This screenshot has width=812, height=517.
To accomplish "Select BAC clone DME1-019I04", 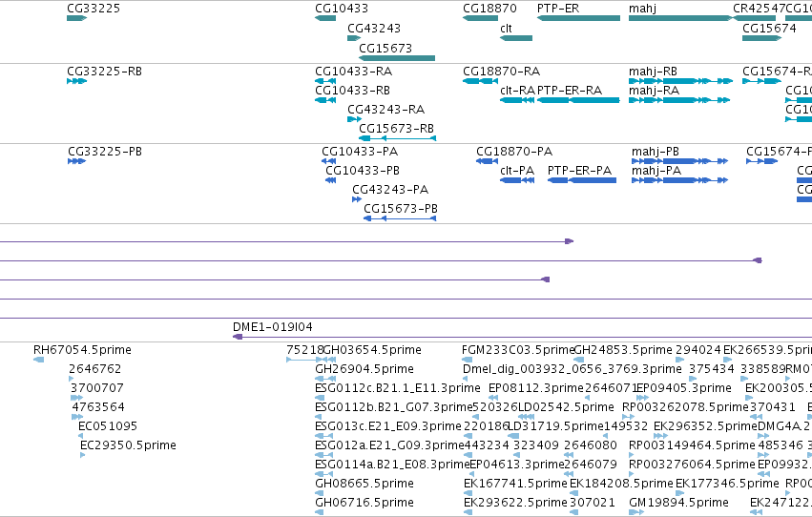I will 272,326.
